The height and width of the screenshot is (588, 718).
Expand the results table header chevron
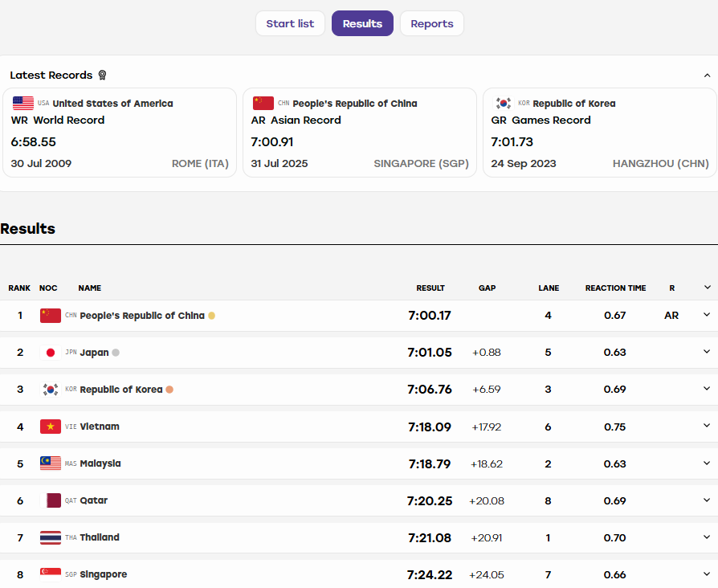(x=708, y=287)
